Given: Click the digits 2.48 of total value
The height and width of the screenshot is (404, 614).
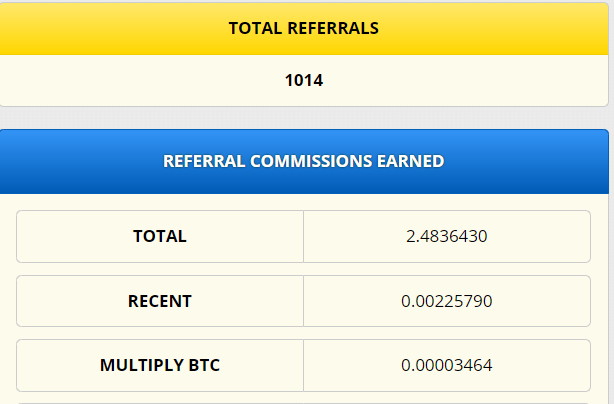Looking at the screenshot, I should point(423,236).
